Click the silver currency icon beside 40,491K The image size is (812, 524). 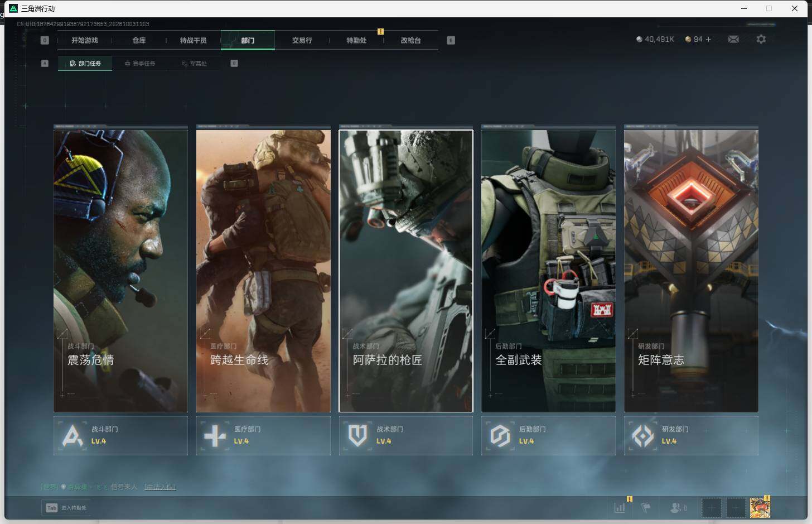[639, 39]
